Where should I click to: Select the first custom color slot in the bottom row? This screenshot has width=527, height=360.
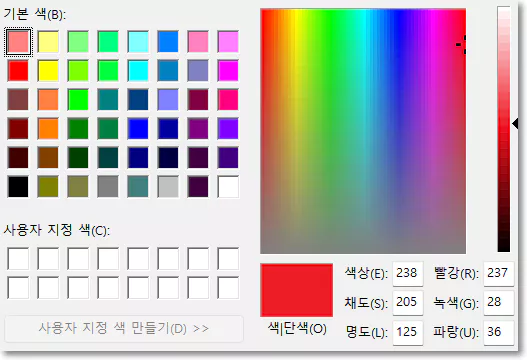pos(18,288)
